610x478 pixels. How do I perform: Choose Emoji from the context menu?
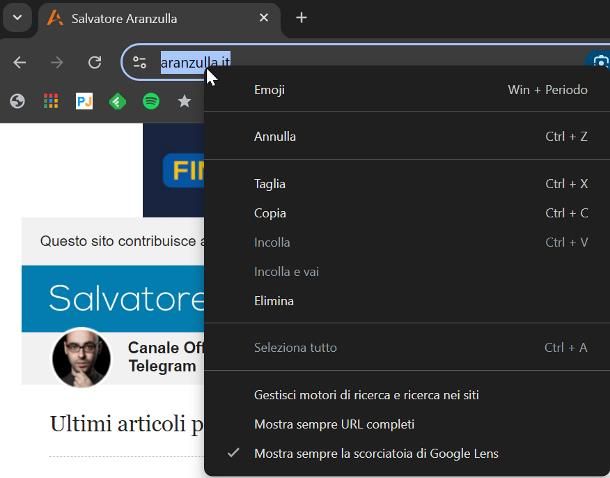(407, 90)
